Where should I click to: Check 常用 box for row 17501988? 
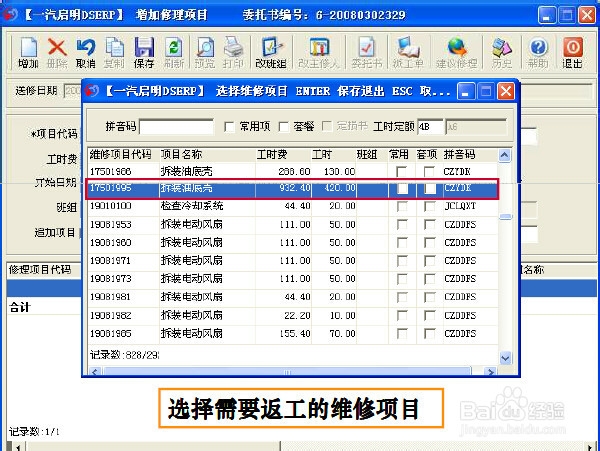click(x=402, y=171)
